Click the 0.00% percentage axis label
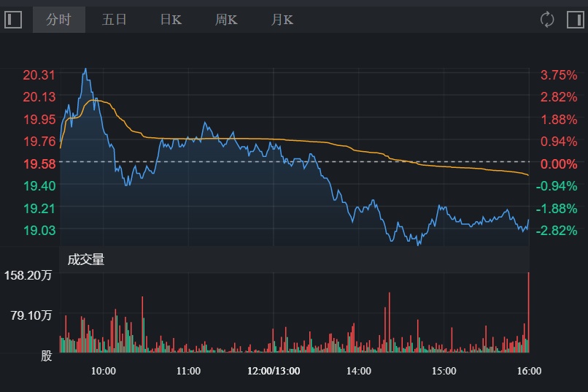This screenshot has width=588, height=392. (558, 164)
